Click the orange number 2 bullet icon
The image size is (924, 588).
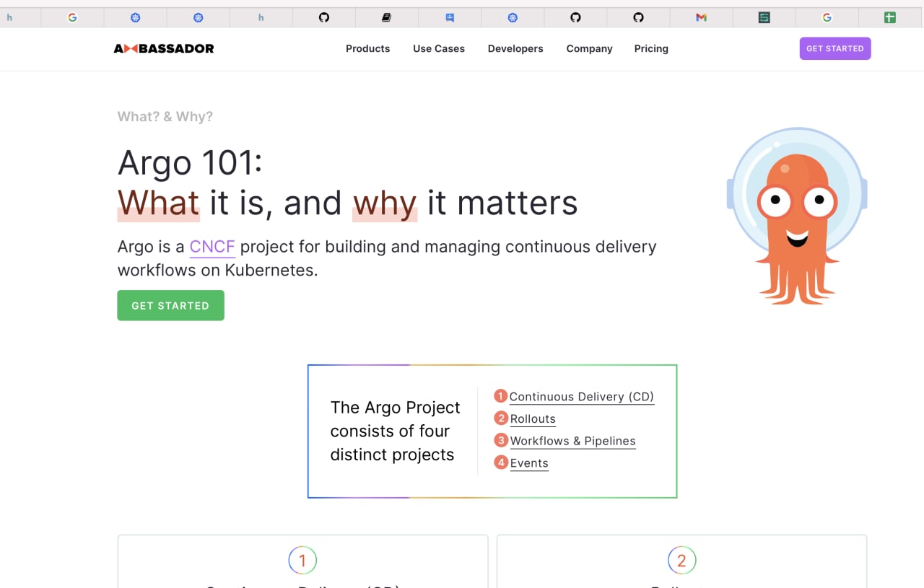coord(501,418)
